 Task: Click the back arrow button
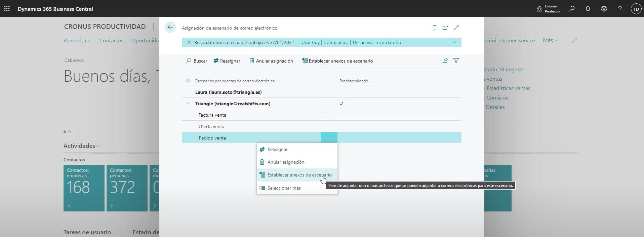click(x=170, y=28)
